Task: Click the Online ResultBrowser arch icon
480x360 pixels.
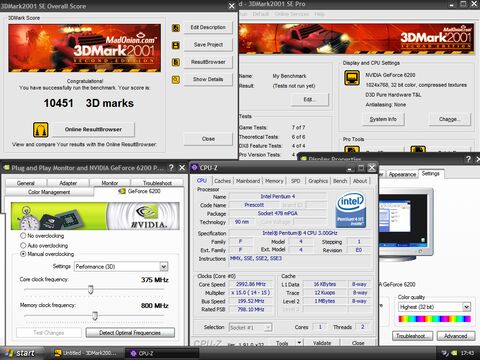Action: (x=41, y=130)
